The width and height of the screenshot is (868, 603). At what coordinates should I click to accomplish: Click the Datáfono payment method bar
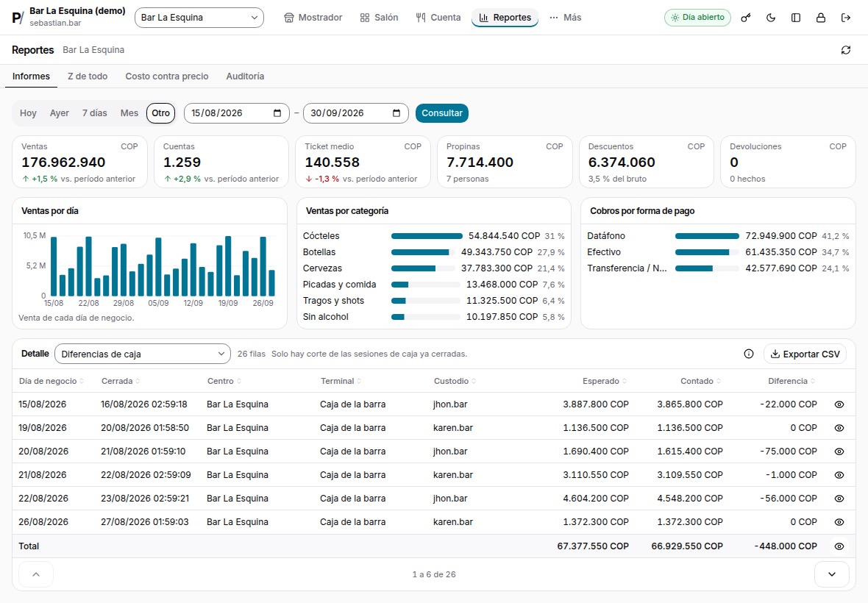(x=707, y=236)
